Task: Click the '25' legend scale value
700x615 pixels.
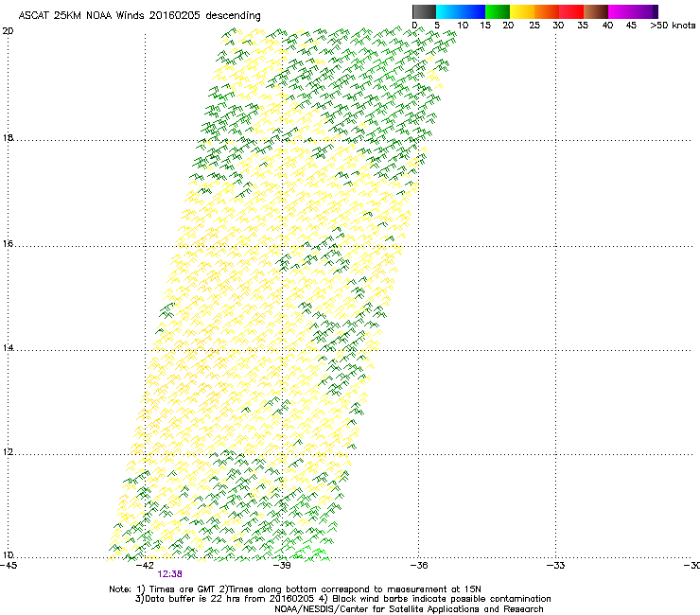Action: 534,26
